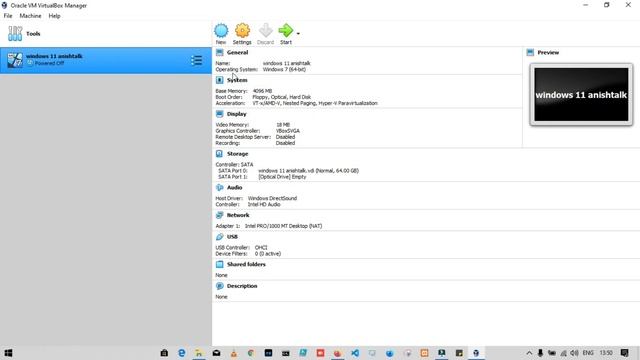
Task: Select the windows 11 anishtalk VM entry
Action: tap(106, 60)
